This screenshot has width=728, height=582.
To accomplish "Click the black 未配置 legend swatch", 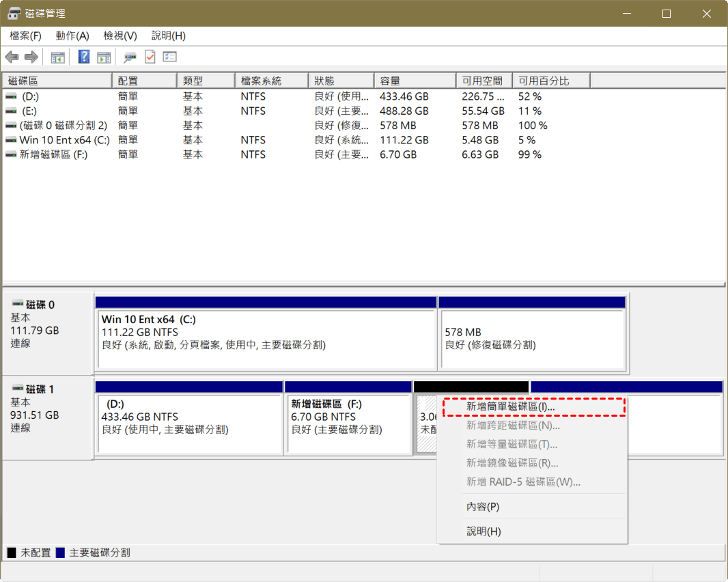I will coord(12,553).
